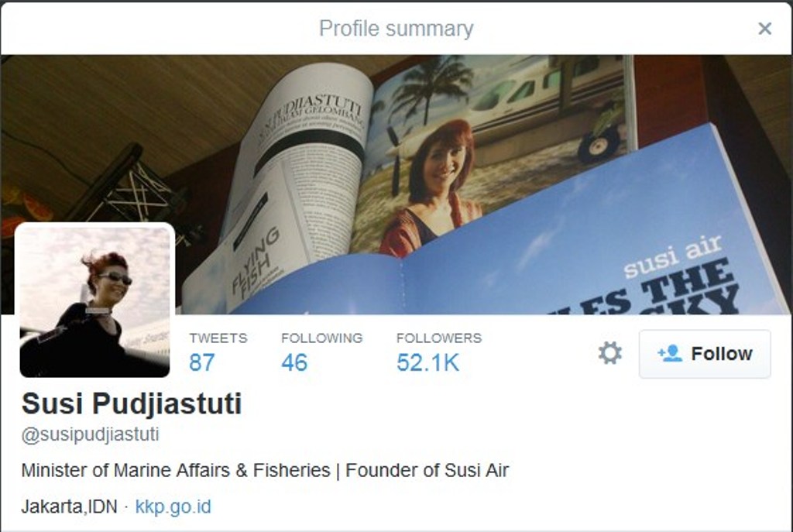
Task: Click the add-person icon inside Follow button
Action: coord(670,353)
